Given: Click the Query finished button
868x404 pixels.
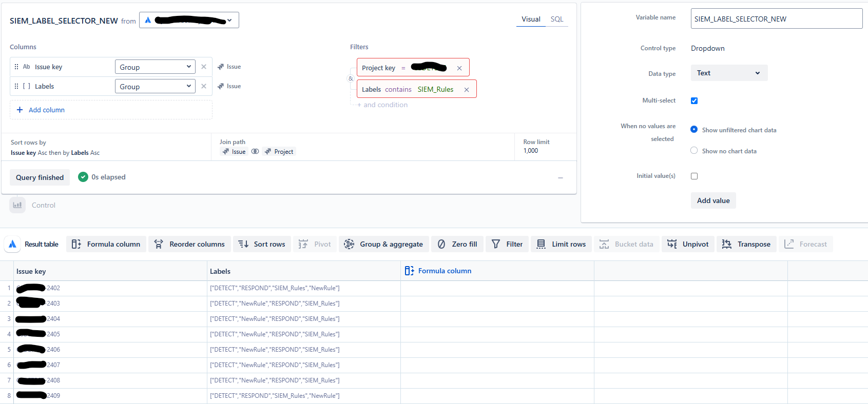Looking at the screenshot, I should pyautogui.click(x=40, y=177).
